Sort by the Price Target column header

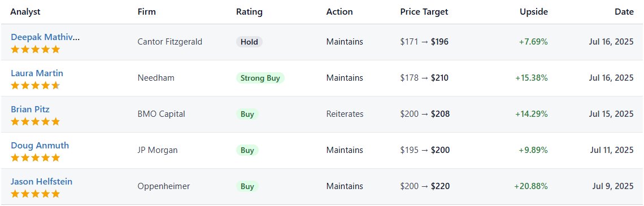coord(424,12)
